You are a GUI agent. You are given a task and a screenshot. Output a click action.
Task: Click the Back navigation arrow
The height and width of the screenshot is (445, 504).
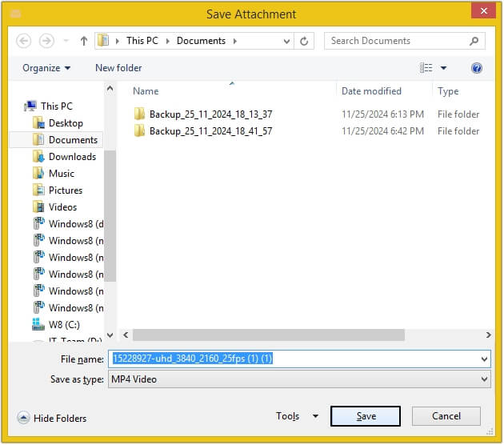click(x=23, y=41)
